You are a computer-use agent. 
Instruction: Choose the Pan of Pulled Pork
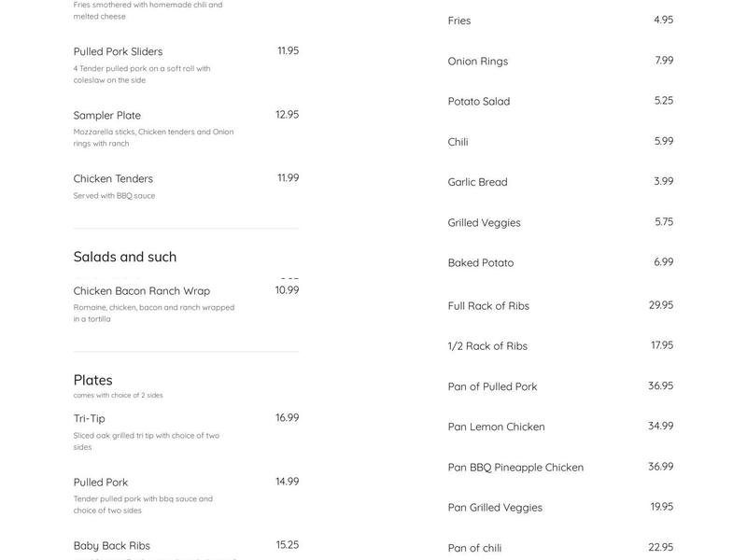point(492,386)
